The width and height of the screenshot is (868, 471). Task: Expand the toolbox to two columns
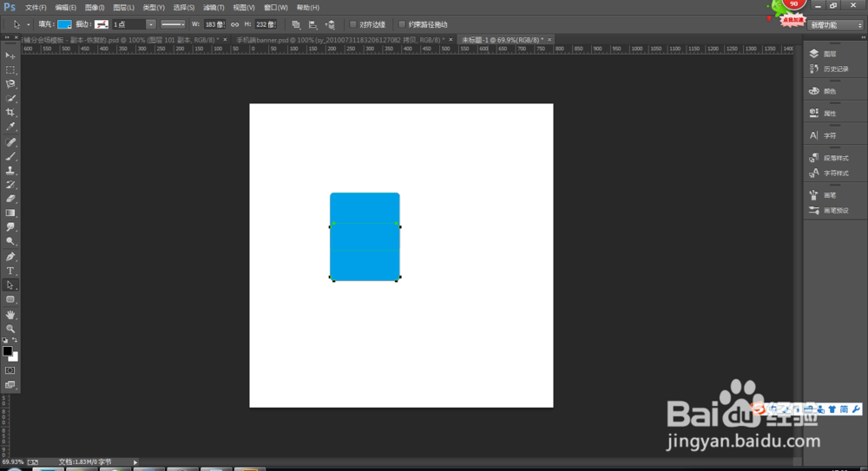7,37
